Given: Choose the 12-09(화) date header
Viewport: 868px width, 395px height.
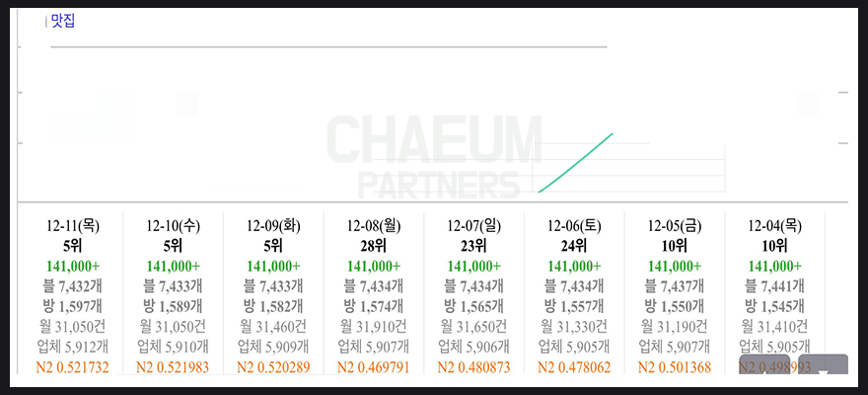Looking at the screenshot, I should tap(273, 226).
